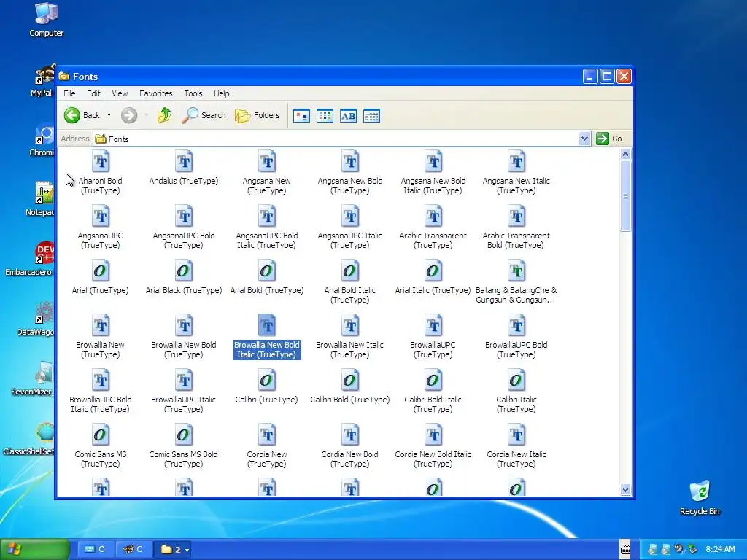Select the Andalus font icon

[184, 161]
